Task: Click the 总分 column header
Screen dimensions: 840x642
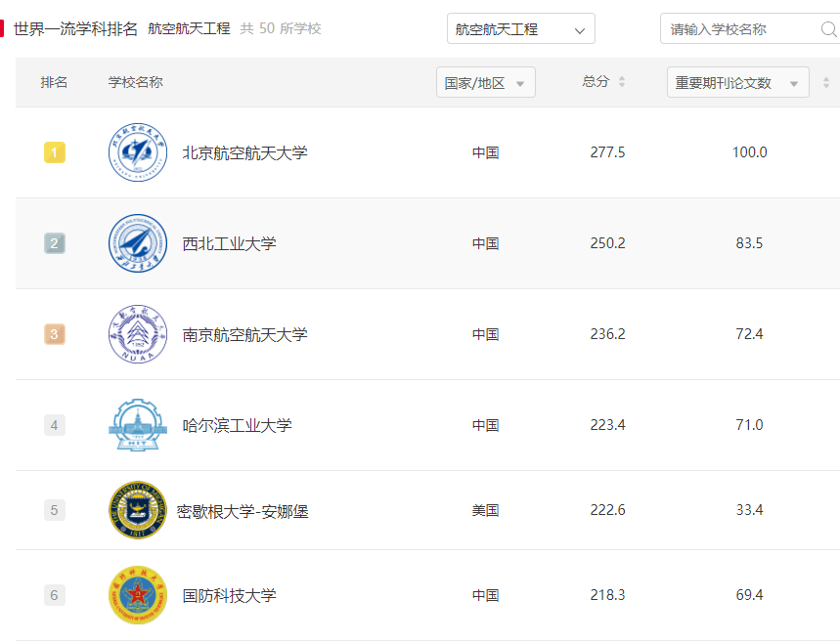Action: [596, 81]
